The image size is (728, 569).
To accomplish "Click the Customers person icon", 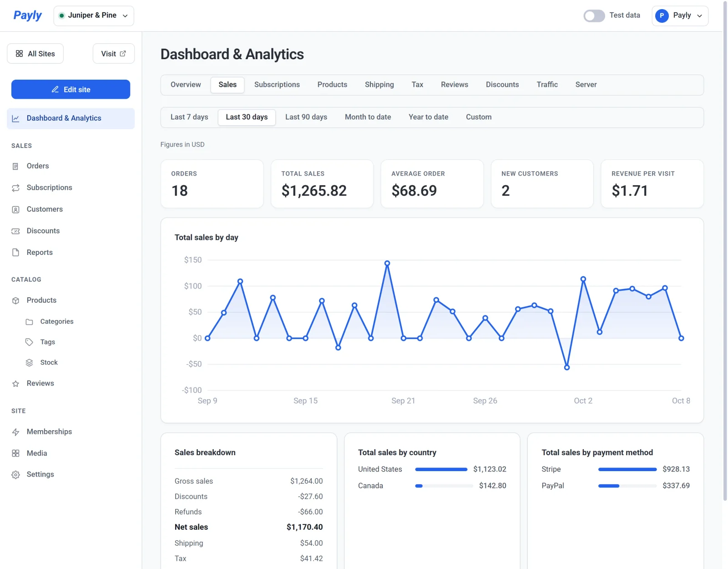I will tap(15, 209).
